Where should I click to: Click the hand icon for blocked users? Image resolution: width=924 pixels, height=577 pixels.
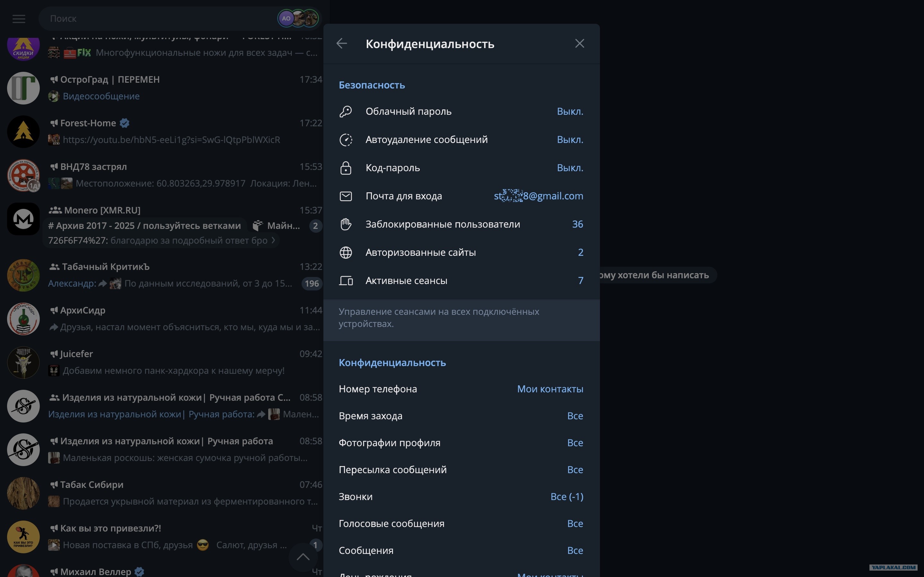[346, 224]
